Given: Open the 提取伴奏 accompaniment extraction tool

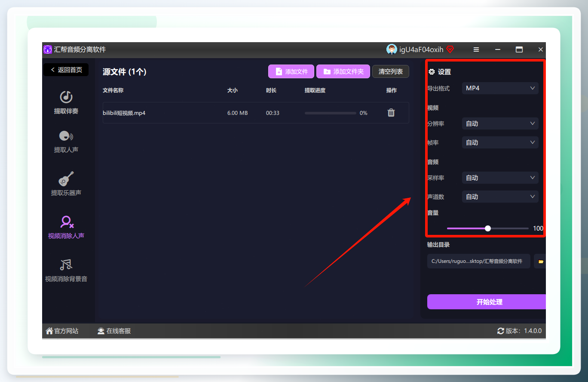Looking at the screenshot, I should click(66, 103).
